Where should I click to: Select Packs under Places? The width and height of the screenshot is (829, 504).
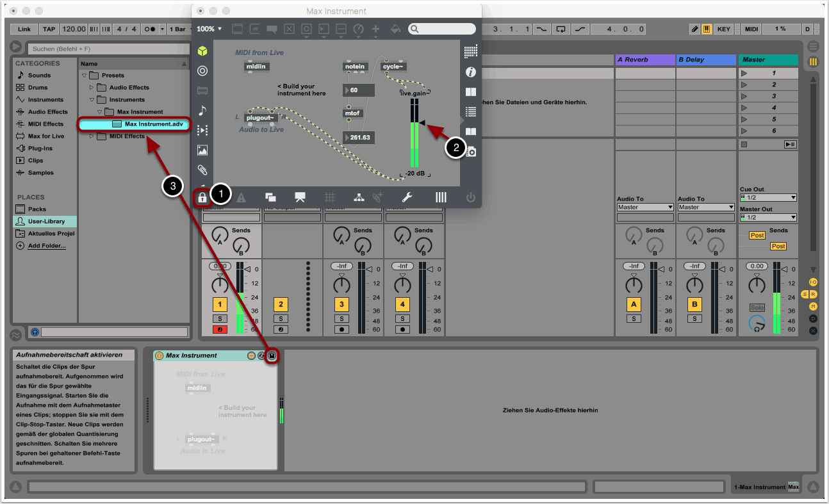[x=37, y=209]
